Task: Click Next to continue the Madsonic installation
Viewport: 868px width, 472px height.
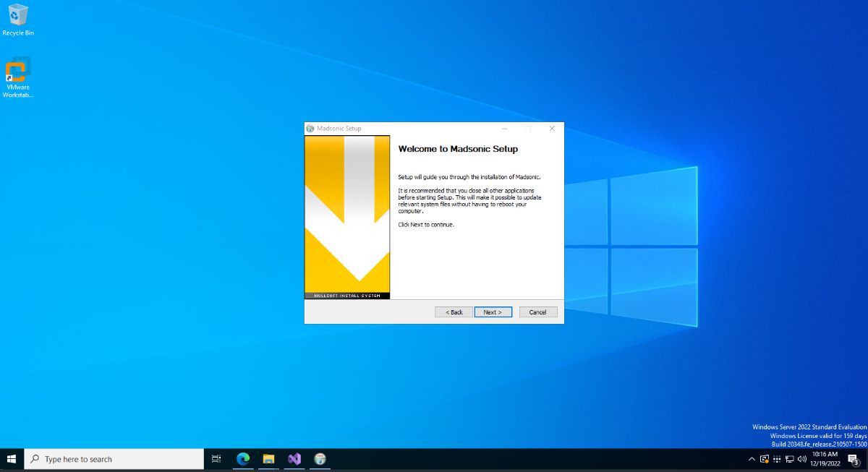Action: pos(493,312)
